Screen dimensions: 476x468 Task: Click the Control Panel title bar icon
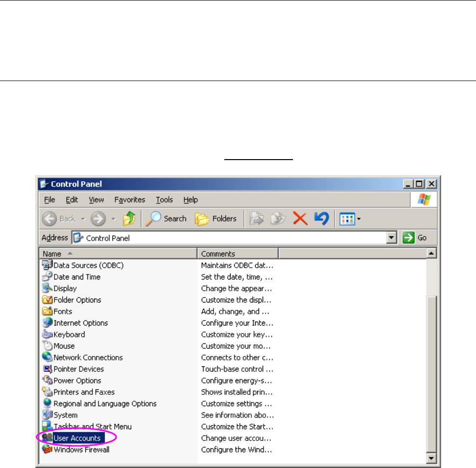[x=44, y=184]
